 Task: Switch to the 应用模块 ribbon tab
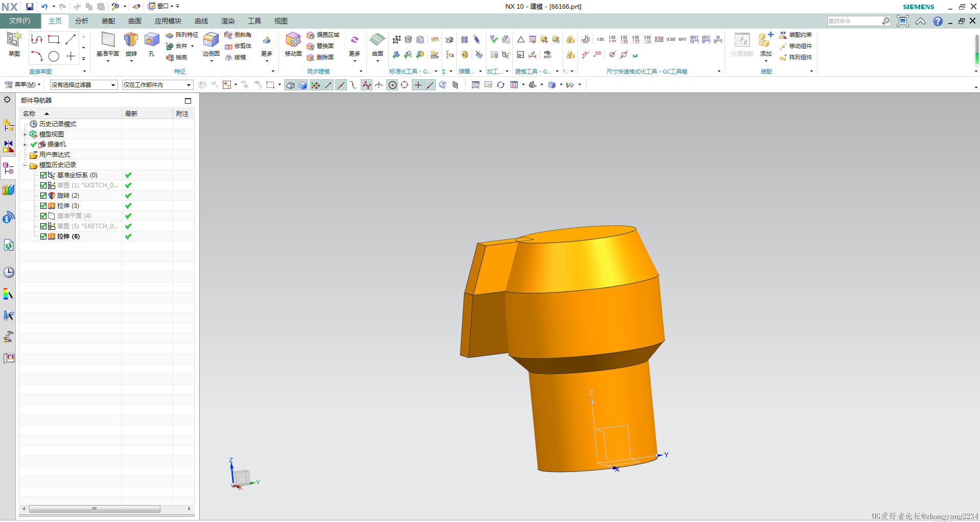pos(168,21)
